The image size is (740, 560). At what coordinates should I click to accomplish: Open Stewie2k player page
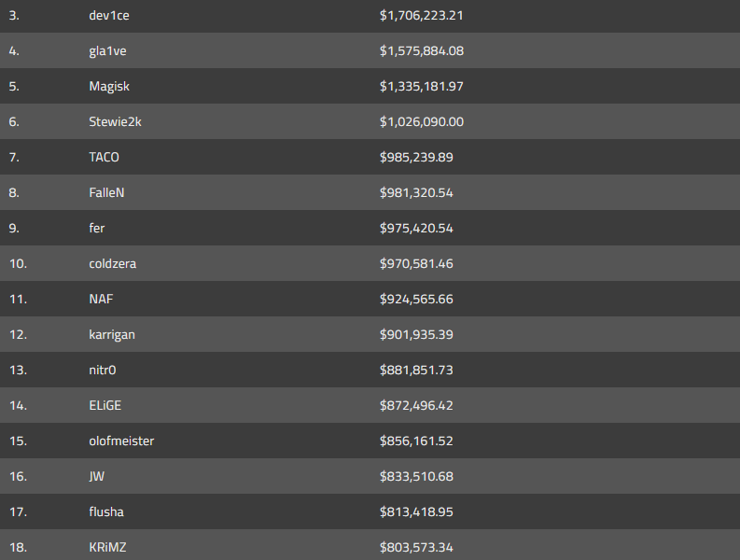pos(115,122)
